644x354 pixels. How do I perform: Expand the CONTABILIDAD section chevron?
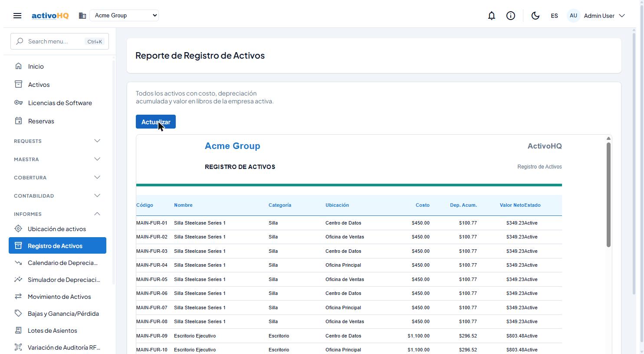[97, 195]
